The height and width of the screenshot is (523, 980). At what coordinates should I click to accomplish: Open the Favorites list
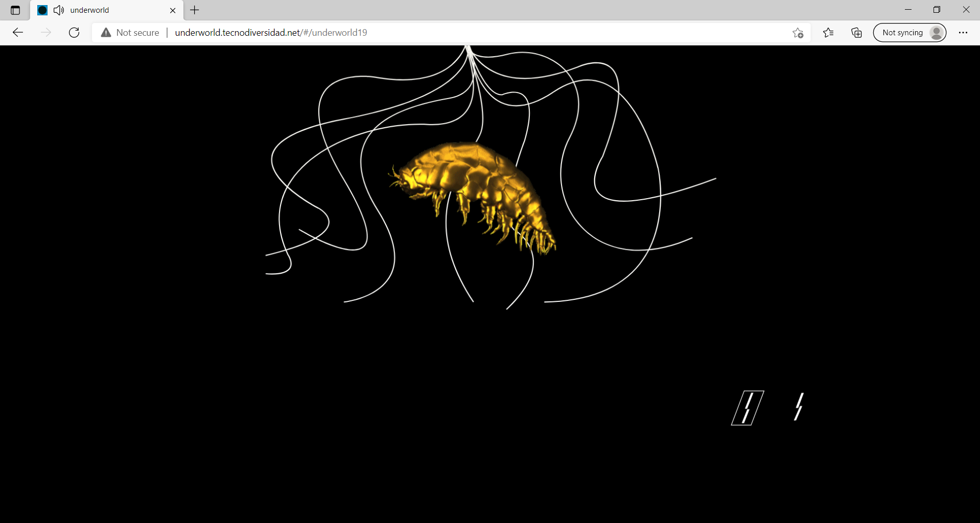[828, 33]
